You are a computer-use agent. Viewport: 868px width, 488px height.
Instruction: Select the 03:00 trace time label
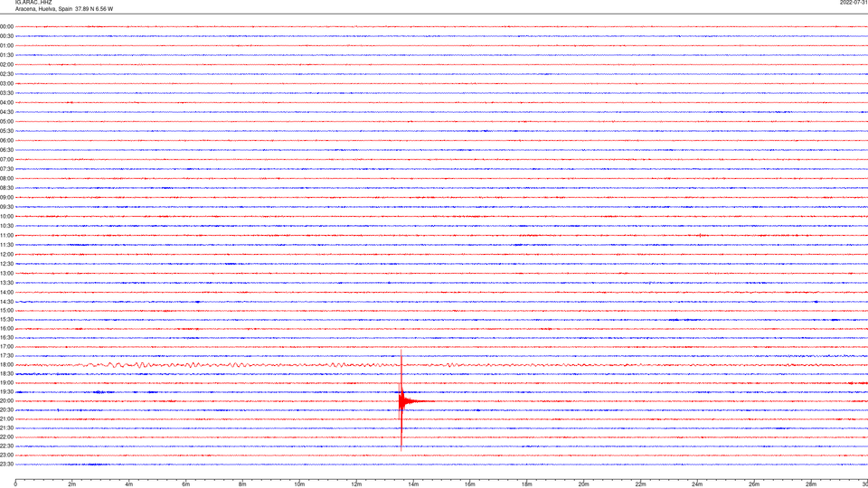[x=6, y=84]
